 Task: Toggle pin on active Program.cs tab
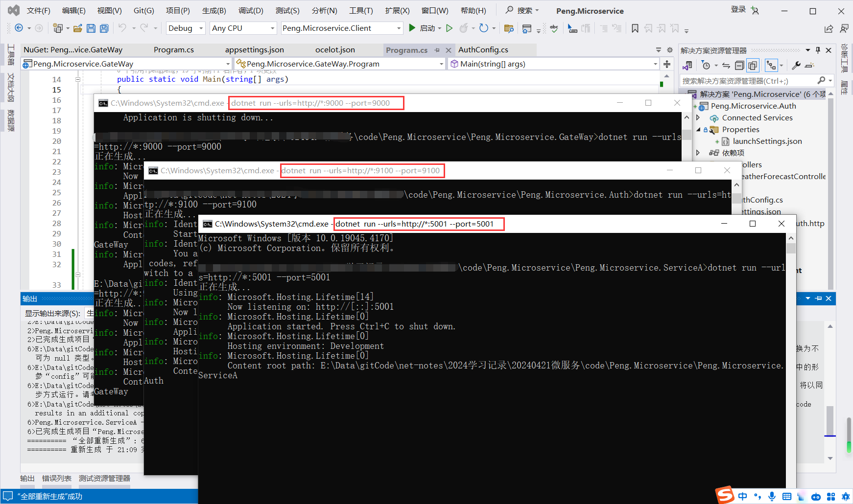437,50
